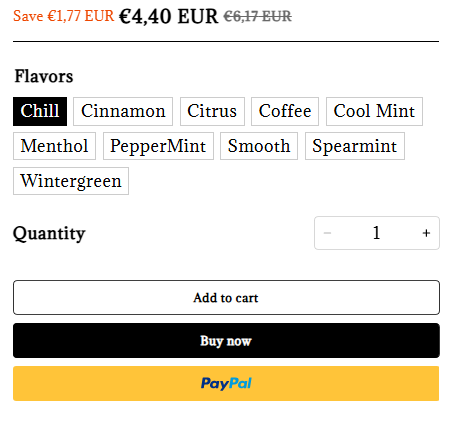
Task: Choose the Wintergreen flavor
Action: pos(71,181)
